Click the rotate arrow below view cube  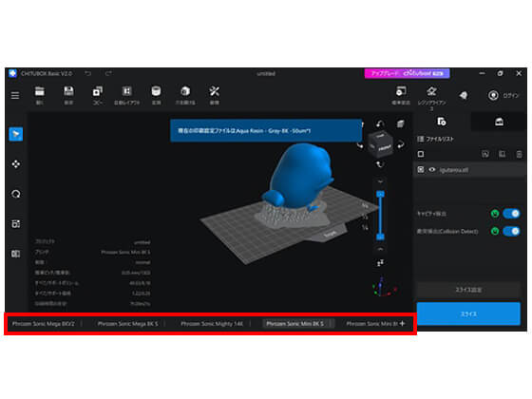[380, 164]
